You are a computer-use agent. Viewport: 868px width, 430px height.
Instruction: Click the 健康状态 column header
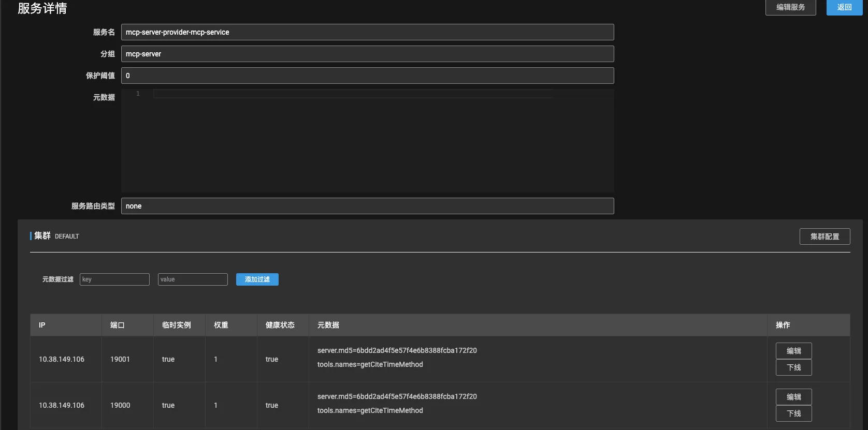[280, 325]
